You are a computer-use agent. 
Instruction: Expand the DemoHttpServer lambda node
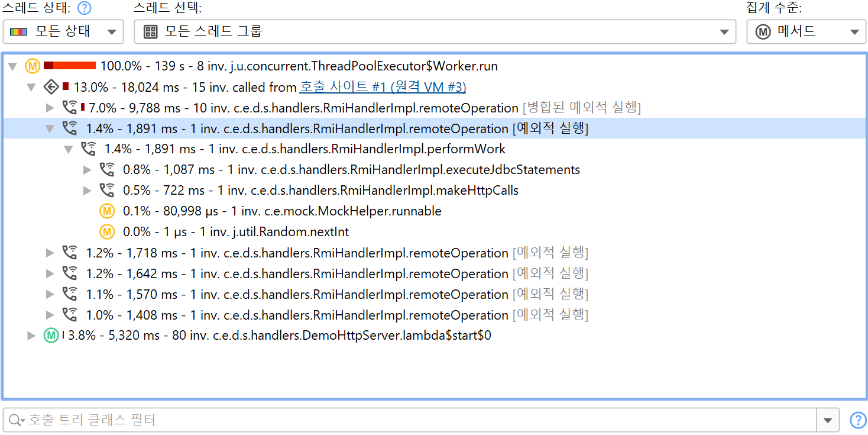coord(32,336)
